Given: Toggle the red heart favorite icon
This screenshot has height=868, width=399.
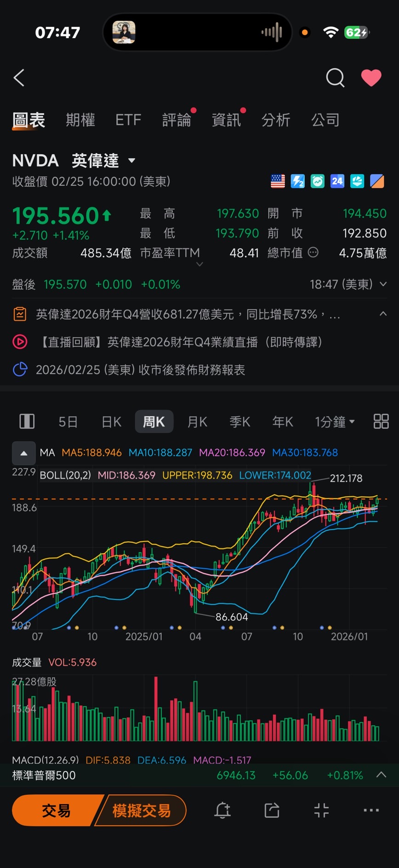Looking at the screenshot, I should 371,78.
